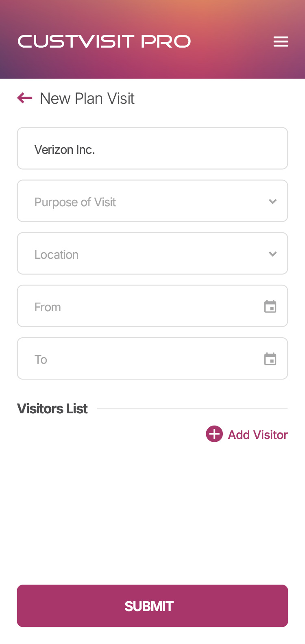Click the divider line beside Visitors List
The image size is (305, 644).
(192, 409)
